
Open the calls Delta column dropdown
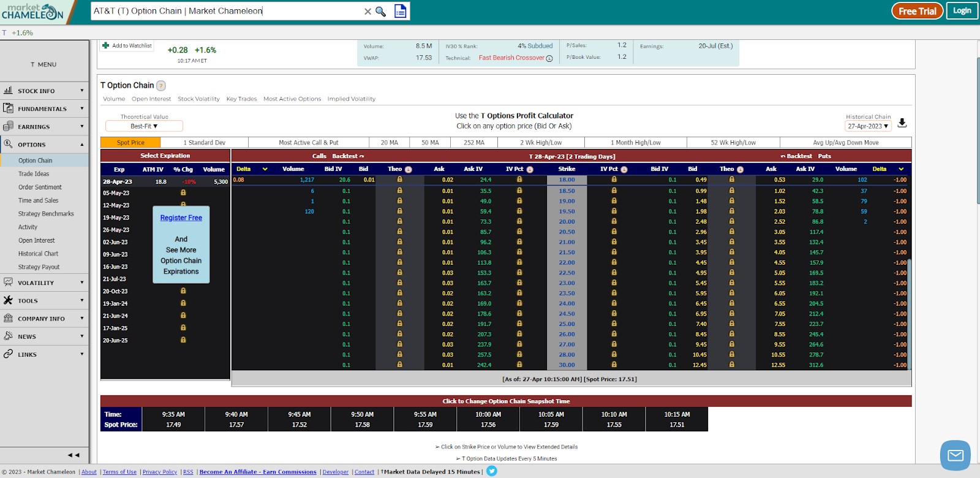click(265, 169)
